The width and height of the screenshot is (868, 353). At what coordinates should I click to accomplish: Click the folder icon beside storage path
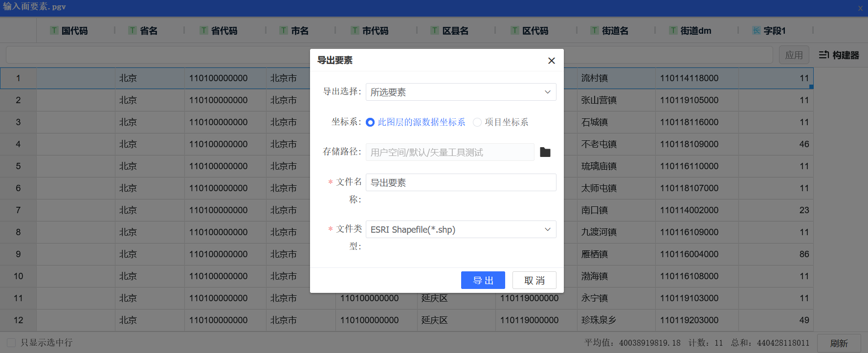(545, 153)
